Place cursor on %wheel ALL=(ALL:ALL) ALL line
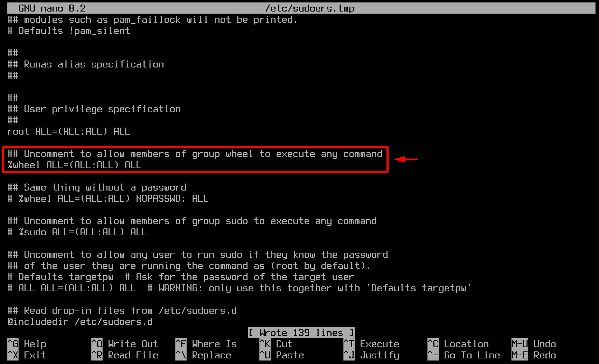The width and height of the screenshot is (599, 364). (75, 165)
